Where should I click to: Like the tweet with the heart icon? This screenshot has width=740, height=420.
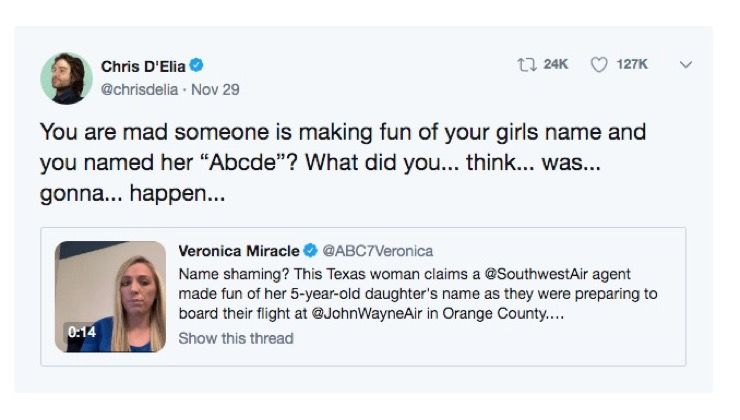[598, 64]
